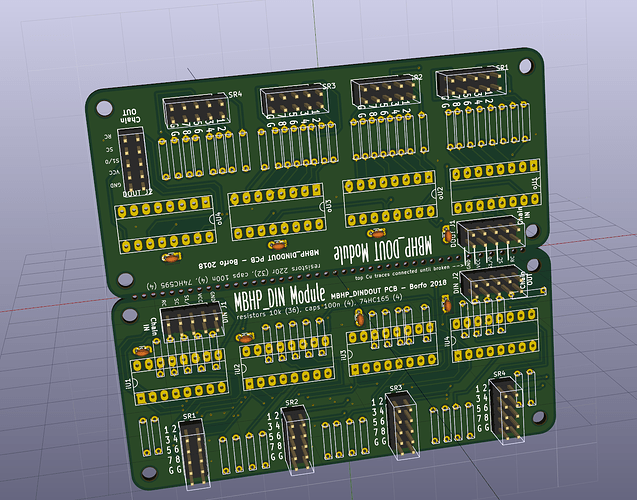This screenshot has height=500, width=637.
Task: Click the orange capacitor below DOUT U3
Action: click(x=278, y=245)
